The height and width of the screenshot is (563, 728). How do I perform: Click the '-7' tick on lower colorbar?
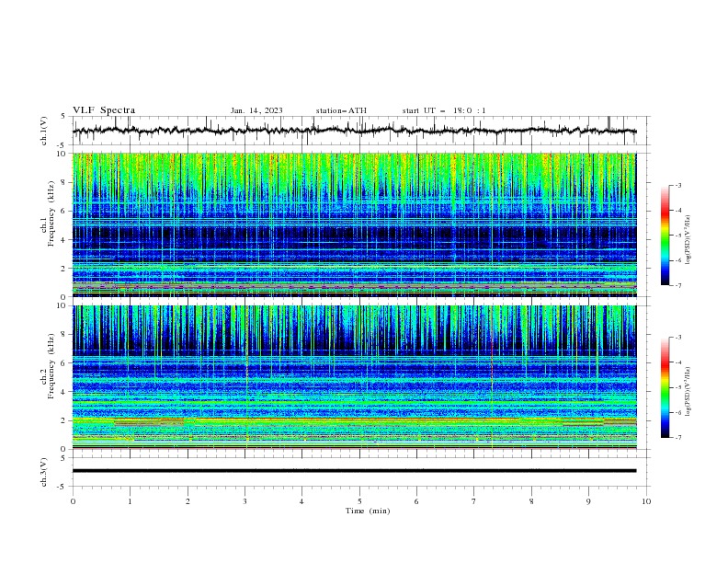(x=677, y=438)
